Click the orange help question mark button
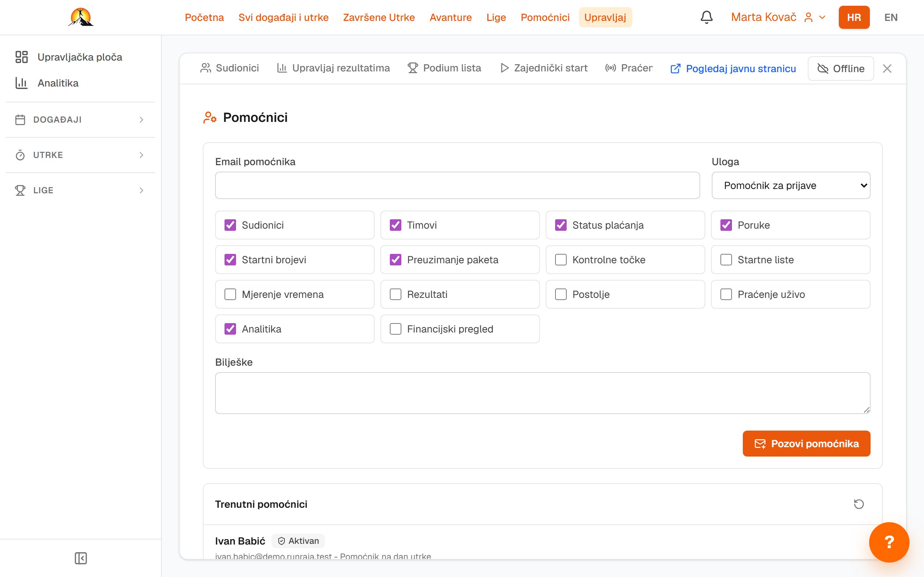This screenshot has width=924, height=577. [889, 542]
